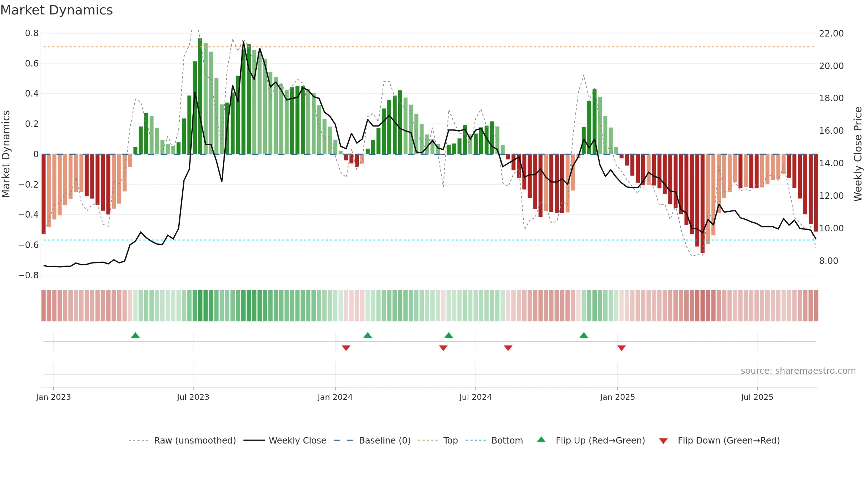
Task: Select the green flip-up triangle in November 2024
Action: [x=584, y=335]
